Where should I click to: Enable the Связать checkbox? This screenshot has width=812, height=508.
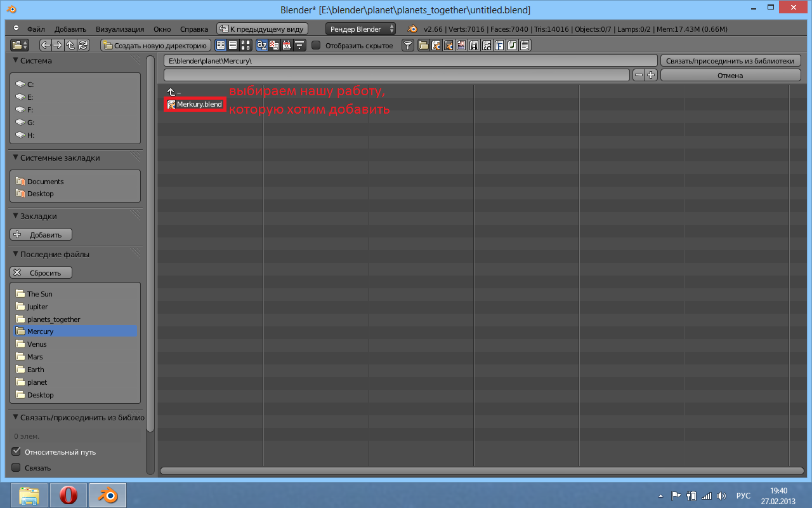tap(16, 467)
